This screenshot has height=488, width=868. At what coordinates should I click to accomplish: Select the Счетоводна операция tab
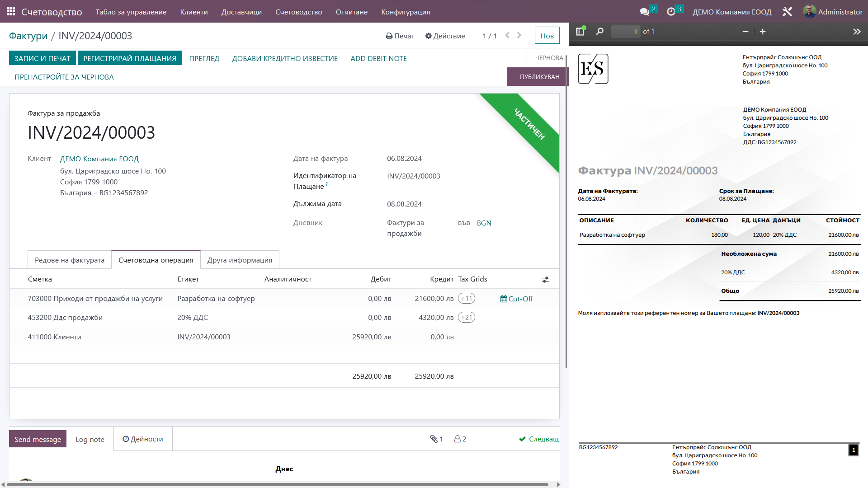pos(156,260)
